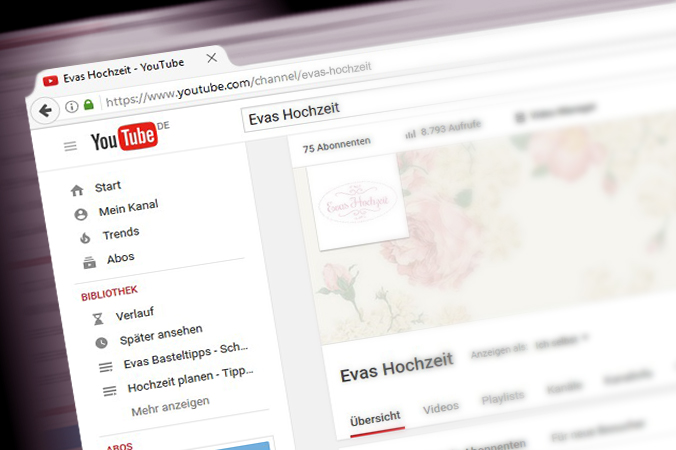Screen dimensions: 676x450
Task: Open Evas Basteltipps playlist
Action: click(186, 356)
